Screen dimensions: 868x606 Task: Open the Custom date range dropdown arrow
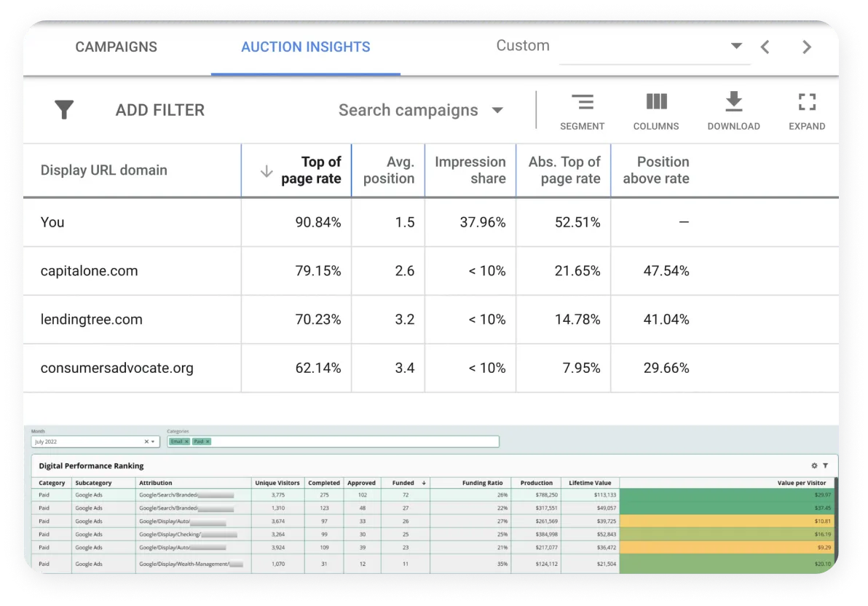point(736,46)
